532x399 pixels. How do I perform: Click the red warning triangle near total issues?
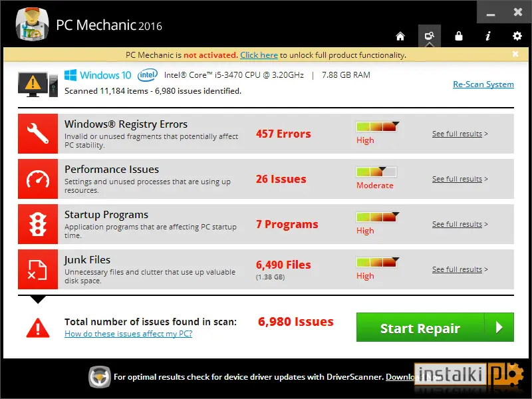(x=38, y=328)
